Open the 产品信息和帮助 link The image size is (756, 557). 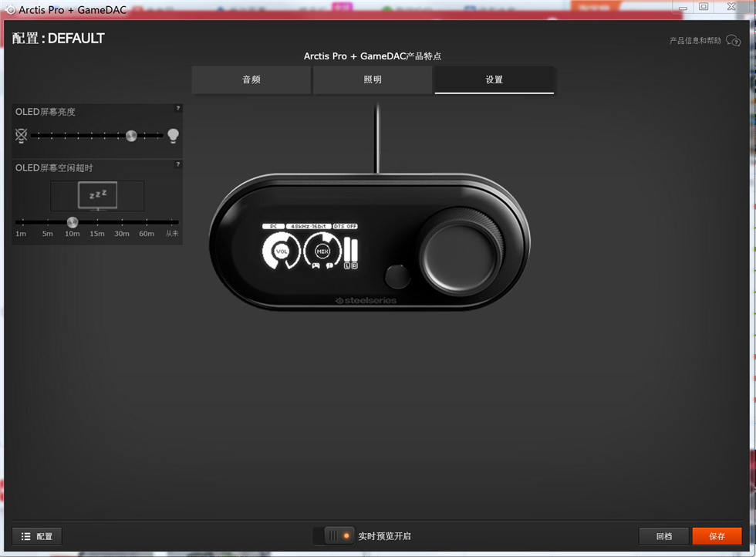tap(695, 41)
